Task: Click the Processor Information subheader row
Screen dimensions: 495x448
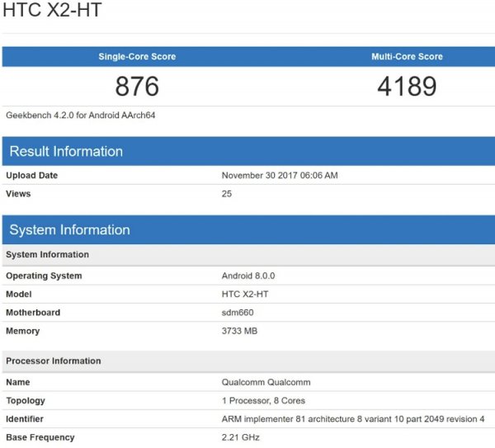Action: click(54, 361)
